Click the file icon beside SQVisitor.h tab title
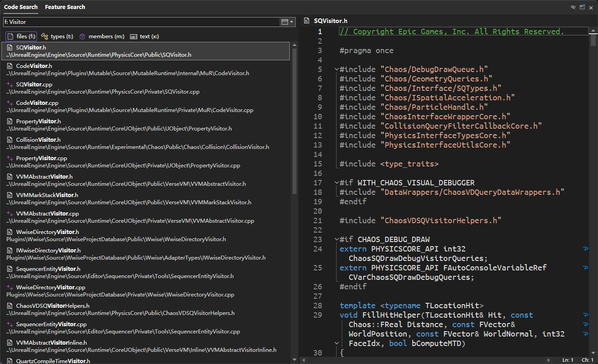 pyautogui.click(x=307, y=21)
